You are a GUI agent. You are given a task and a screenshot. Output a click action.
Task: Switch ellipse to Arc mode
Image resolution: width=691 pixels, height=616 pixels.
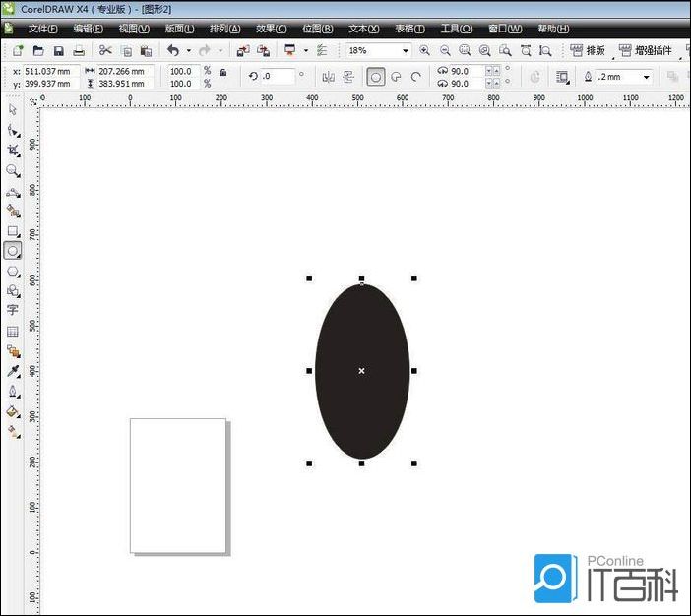pyautogui.click(x=415, y=77)
